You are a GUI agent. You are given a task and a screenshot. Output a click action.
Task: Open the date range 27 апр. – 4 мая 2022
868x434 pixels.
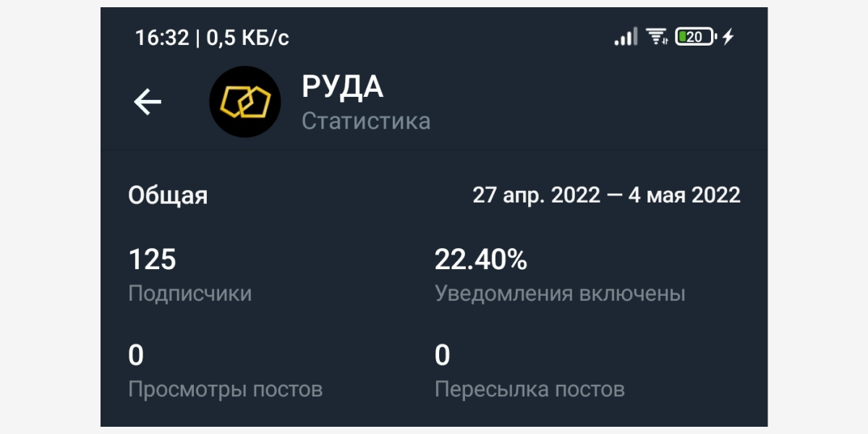pos(606,195)
